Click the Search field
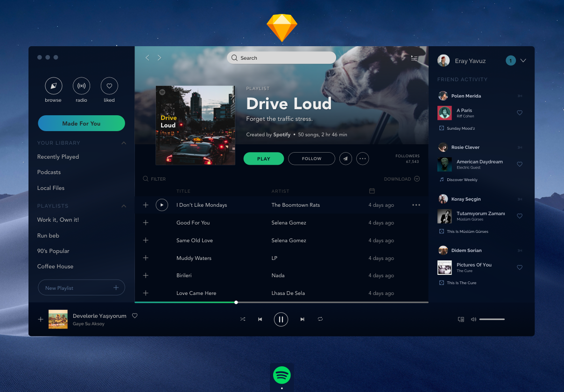The image size is (564, 392). 282,58
